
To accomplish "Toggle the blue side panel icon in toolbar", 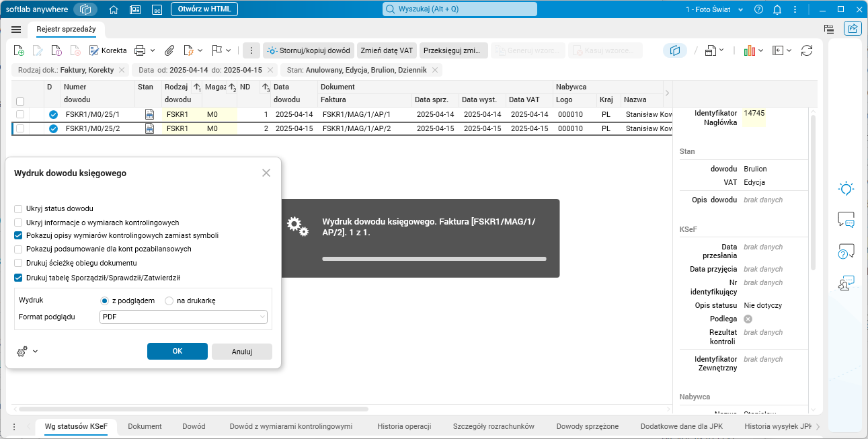I will (676, 50).
